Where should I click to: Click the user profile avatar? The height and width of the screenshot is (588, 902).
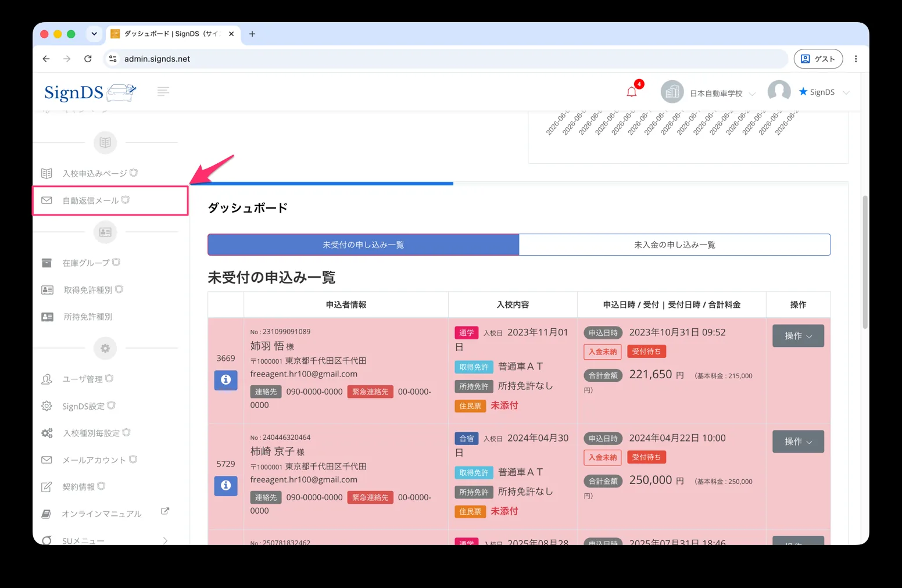pos(779,92)
